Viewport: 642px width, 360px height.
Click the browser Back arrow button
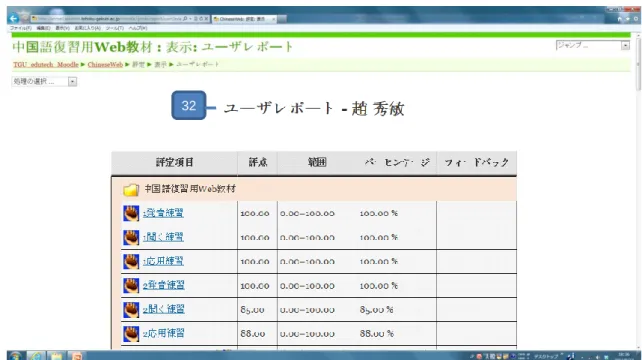pos(13,18)
